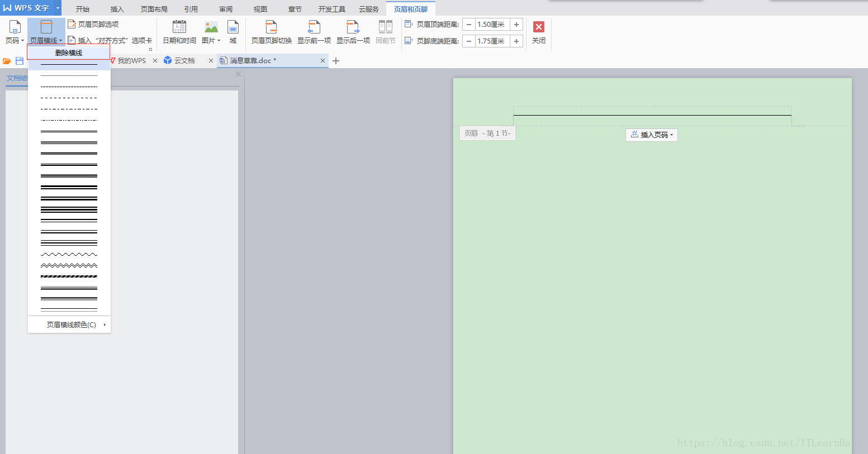Open 页眉页脚选项 header footer options
Viewport: 868px width, 454px height.
93,24
